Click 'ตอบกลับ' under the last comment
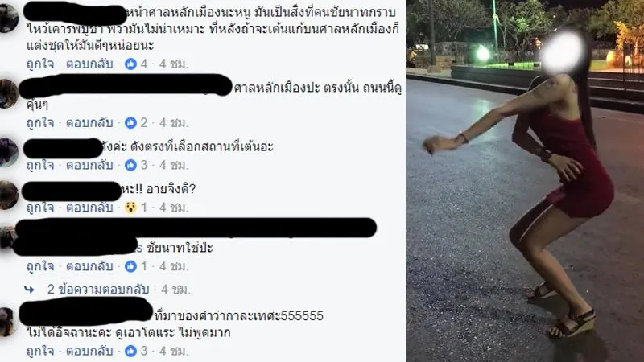The image size is (644, 362). click(x=89, y=351)
